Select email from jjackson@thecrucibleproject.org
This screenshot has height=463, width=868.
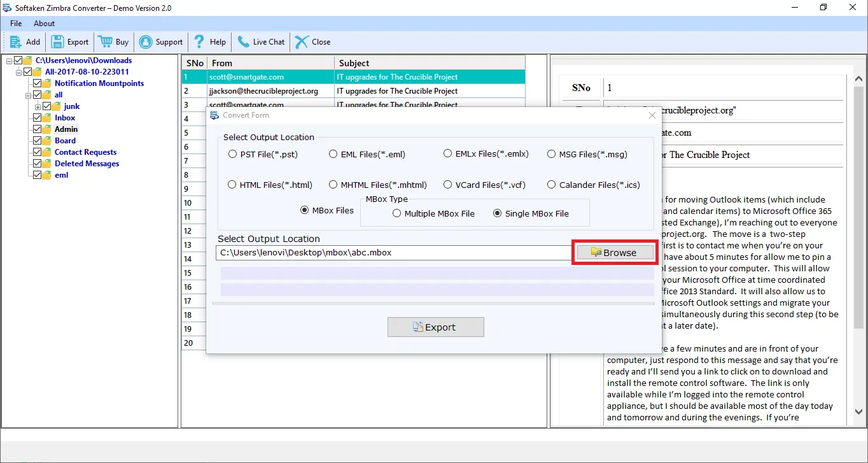354,91
